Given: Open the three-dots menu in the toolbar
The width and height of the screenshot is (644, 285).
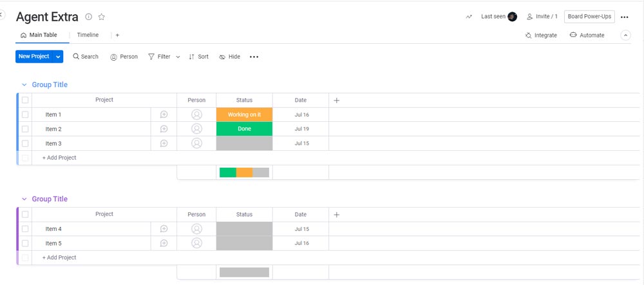Looking at the screenshot, I should [254, 57].
